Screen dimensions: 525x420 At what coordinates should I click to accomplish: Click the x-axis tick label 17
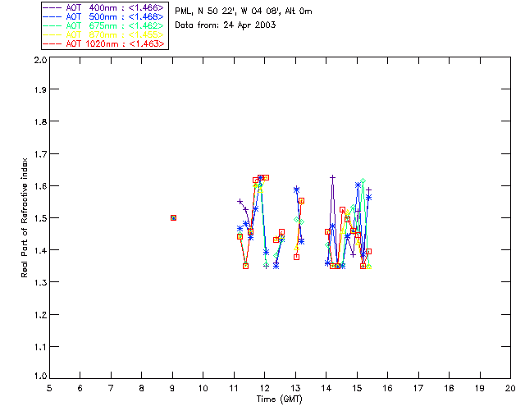pyautogui.click(x=418, y=388)
